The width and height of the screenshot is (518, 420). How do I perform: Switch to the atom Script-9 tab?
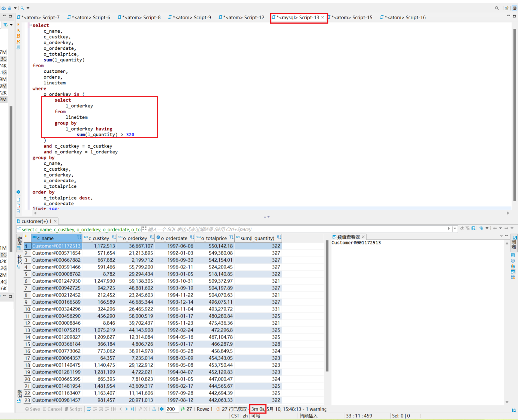coord(190,17)
